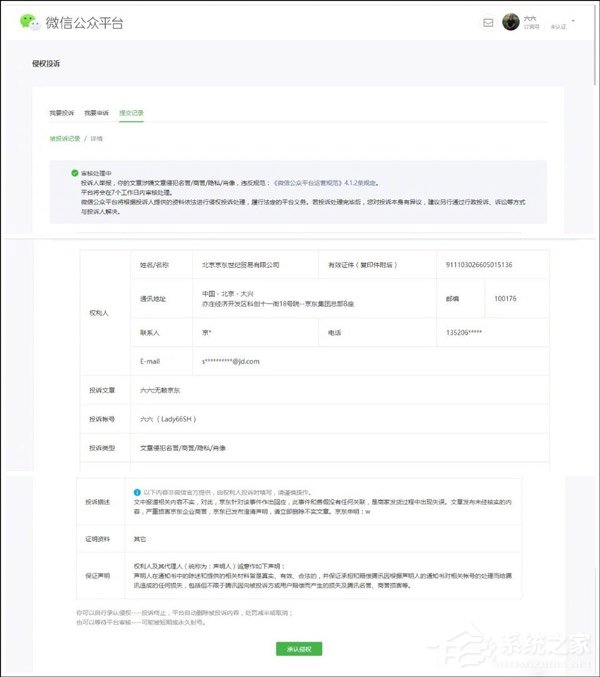Select the masked phone 135206*****
Image resolution: width=600 pixels, height=677 pixels.
click(464, 332)
